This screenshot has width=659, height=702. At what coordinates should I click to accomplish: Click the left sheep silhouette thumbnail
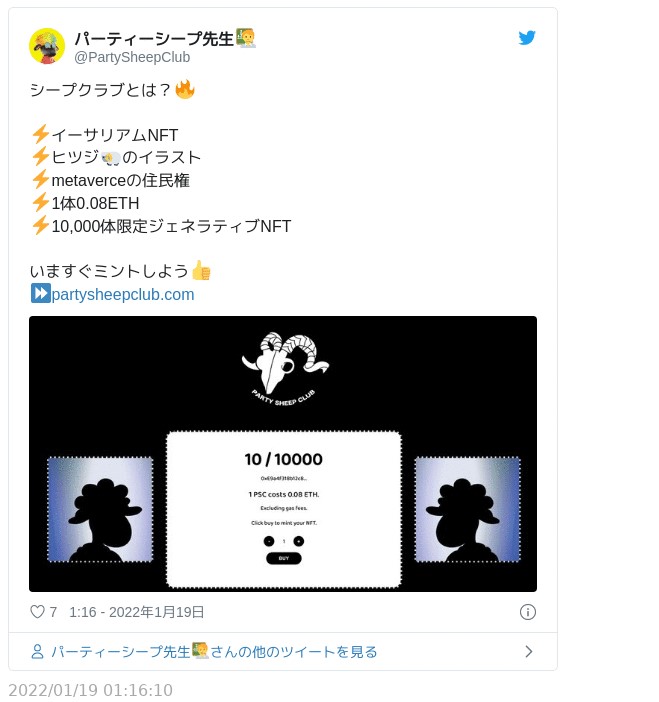click(x=100, y=509)
